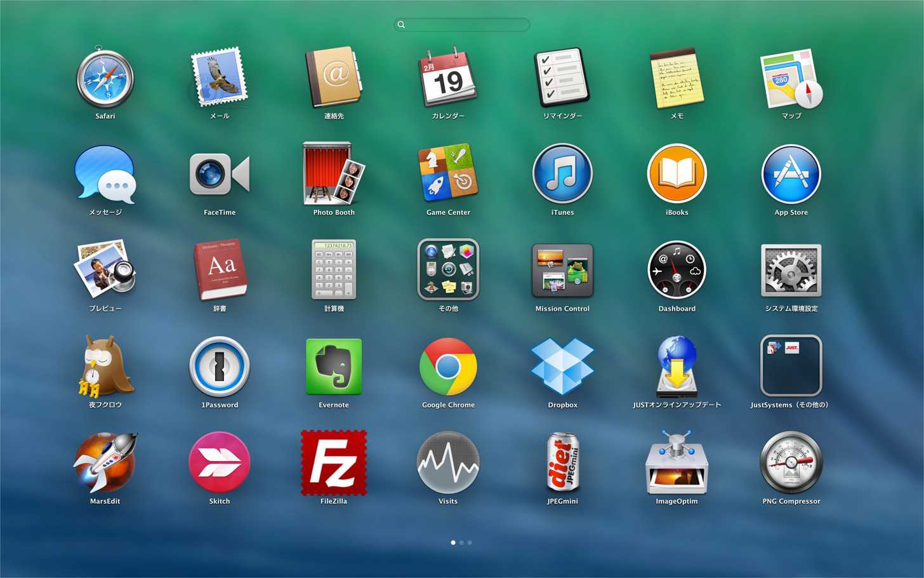The width and height of the screenshot is (924, 578).
Task: Start the FaceTime camera app
Action: click(220, 174)
